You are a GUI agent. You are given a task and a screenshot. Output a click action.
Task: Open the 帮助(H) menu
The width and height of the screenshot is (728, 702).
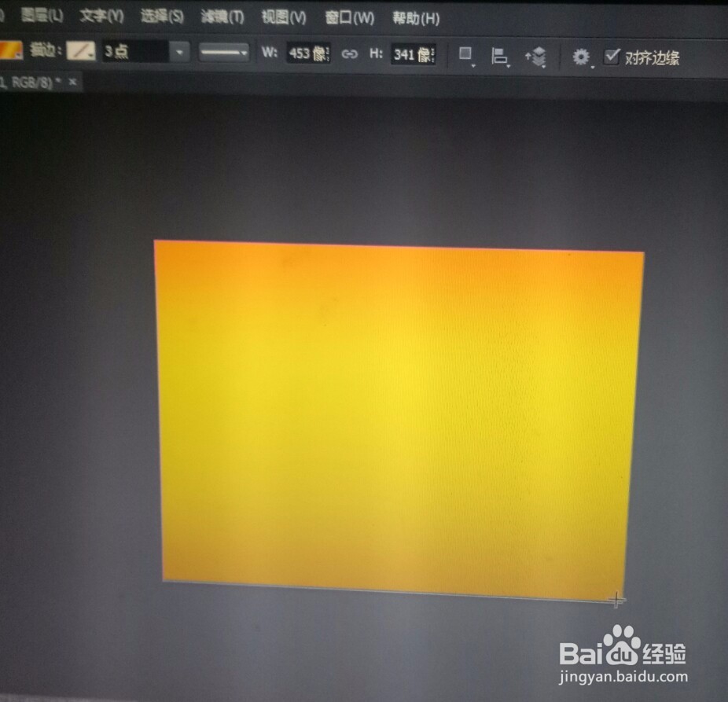click(416, 18)
